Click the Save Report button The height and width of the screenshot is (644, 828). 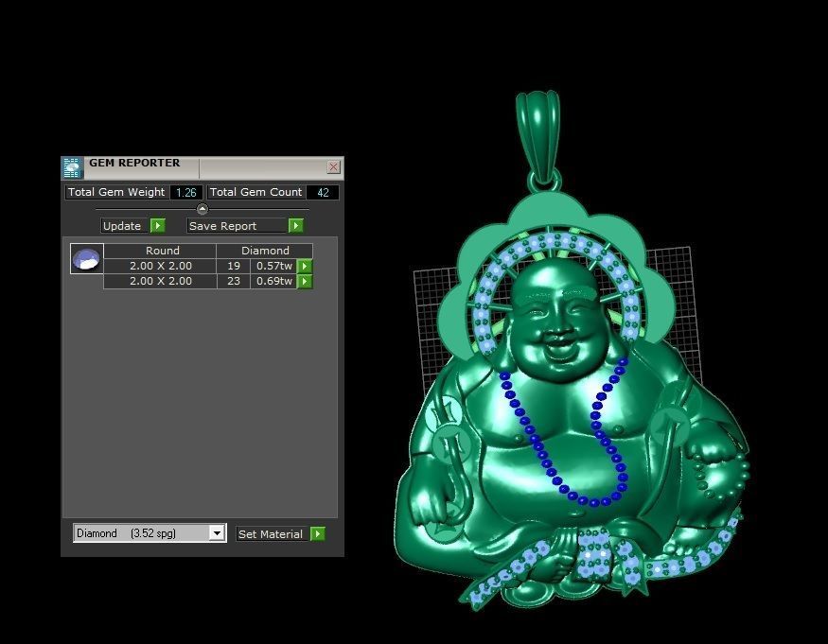[237, 226]
